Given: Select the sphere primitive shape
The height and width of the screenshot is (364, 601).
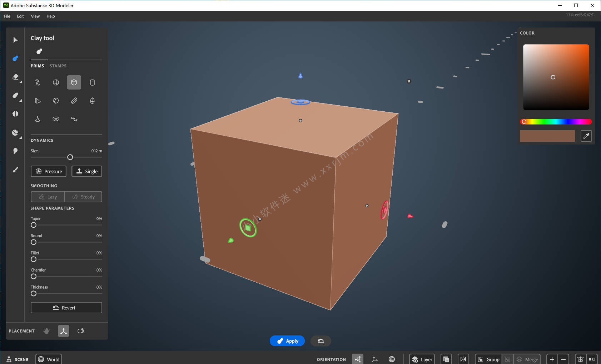Looking at the screenshot, I should pos(55,82).
